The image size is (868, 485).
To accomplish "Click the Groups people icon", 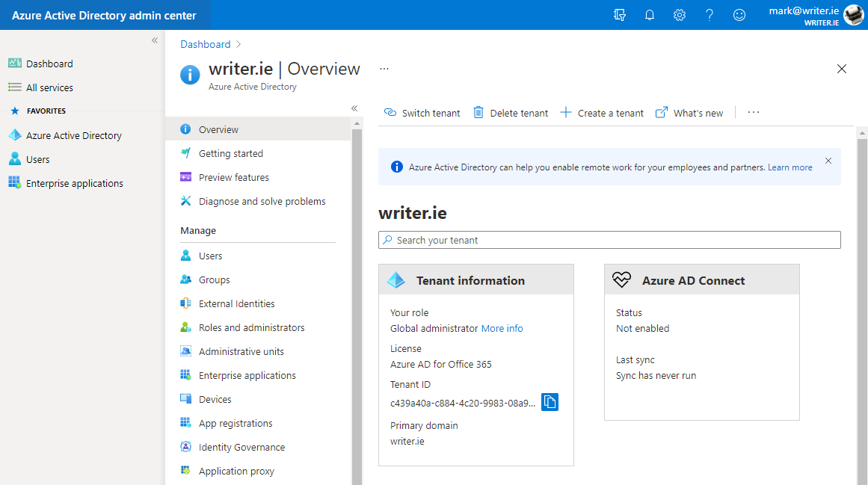I will tap(186, 279).
